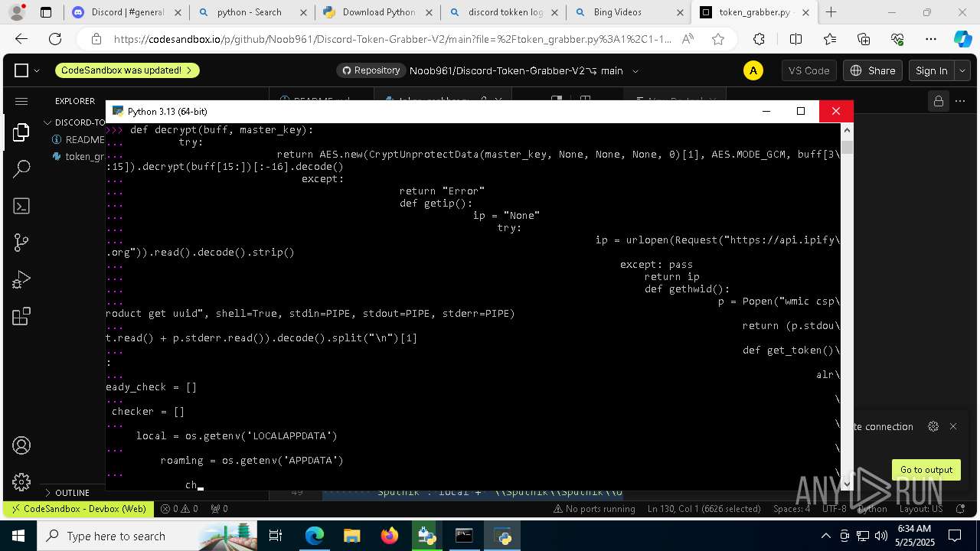Viewport: 980px width, 551px height.
Task: Click the bell notifications icon in status bar
Action: coord(960,509)
